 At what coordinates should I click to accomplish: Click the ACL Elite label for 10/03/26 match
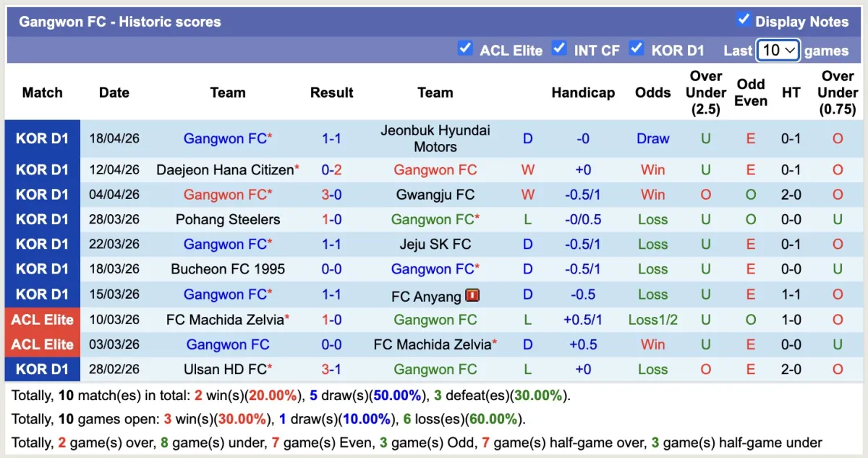point(42,320)
